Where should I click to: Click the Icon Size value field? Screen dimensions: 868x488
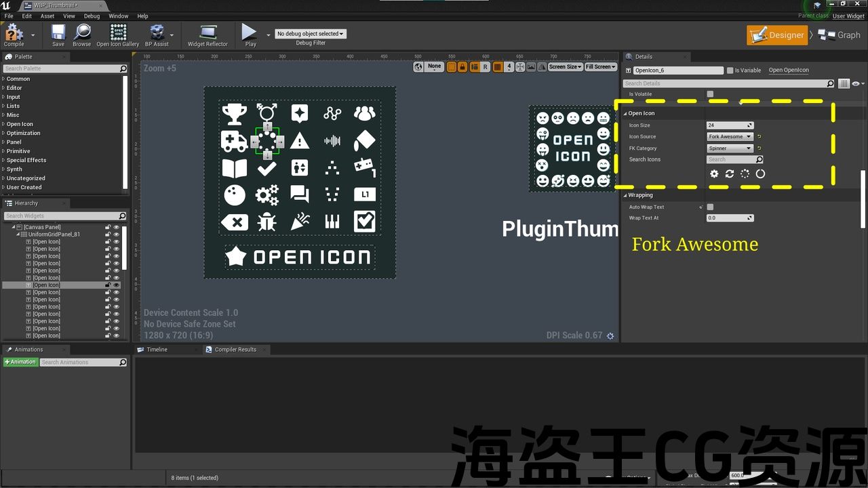(727, 125)
